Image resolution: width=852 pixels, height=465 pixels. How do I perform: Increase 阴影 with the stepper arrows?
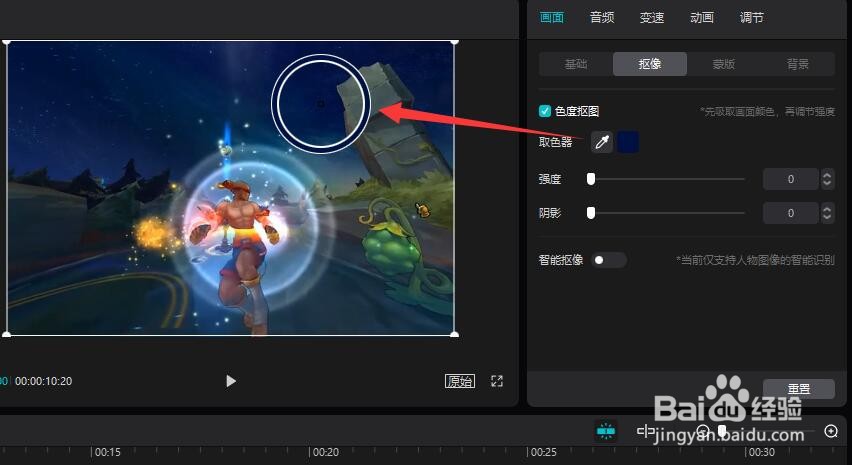[827, 209]
